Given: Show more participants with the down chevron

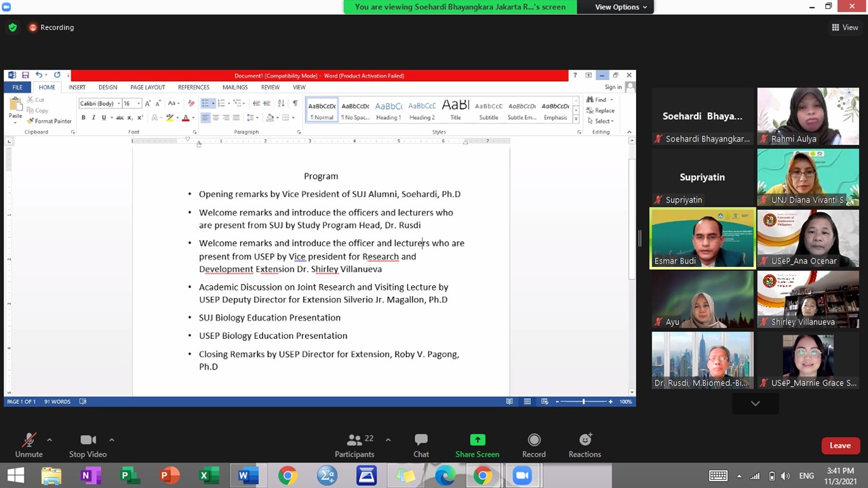Looking at the screenshot, I should coord(755,403).
